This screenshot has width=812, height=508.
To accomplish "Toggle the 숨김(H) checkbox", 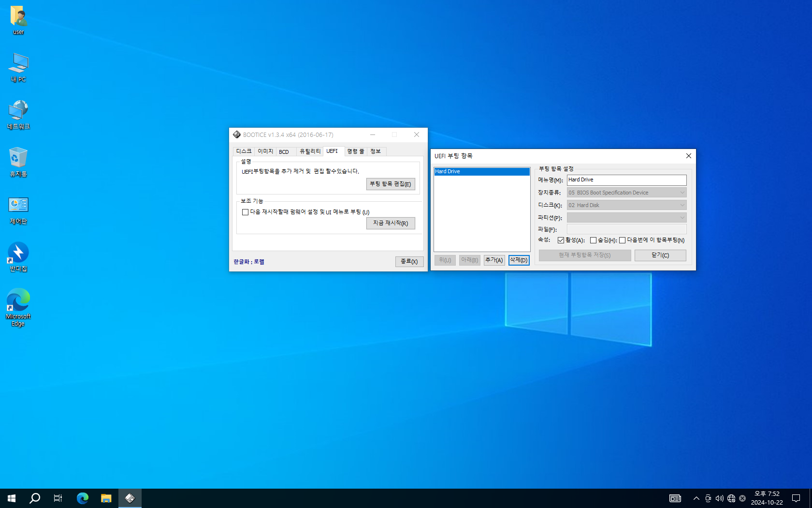I will 593,240.
